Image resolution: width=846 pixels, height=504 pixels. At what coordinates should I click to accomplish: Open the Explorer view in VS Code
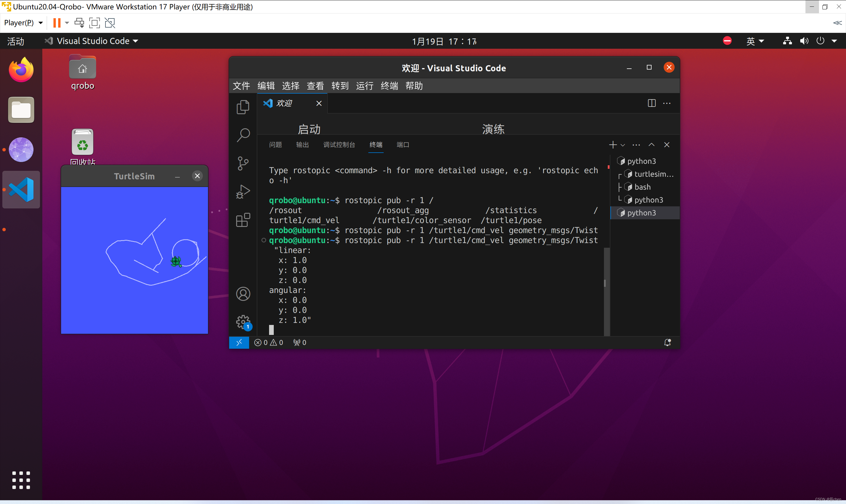pos(243,107)
